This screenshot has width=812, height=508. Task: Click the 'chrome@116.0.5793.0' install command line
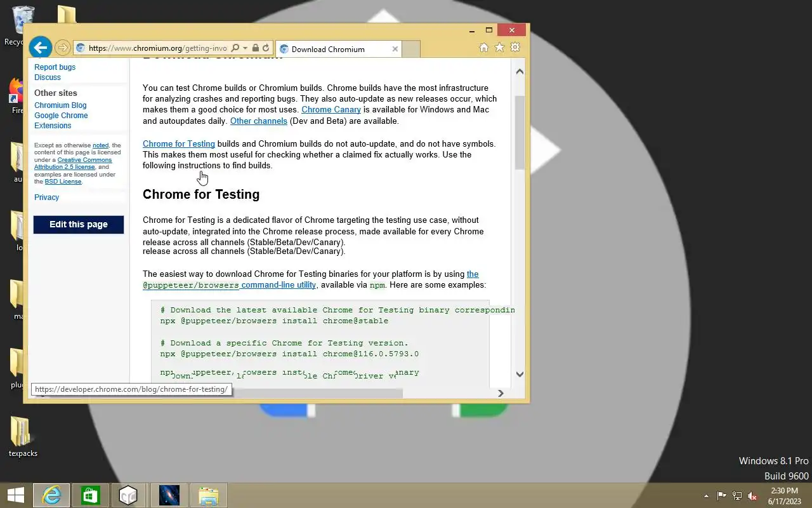289,354
